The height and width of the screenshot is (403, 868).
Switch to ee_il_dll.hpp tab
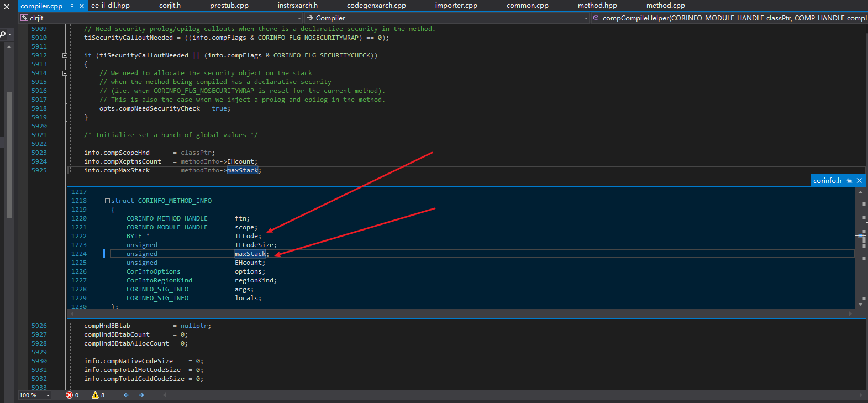coord(111,6)
